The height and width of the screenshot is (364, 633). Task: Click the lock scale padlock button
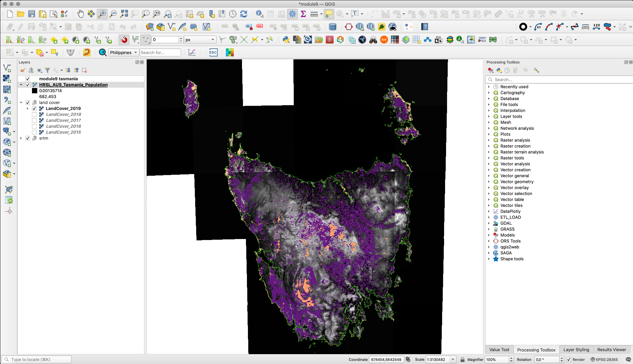pos(462,360)
